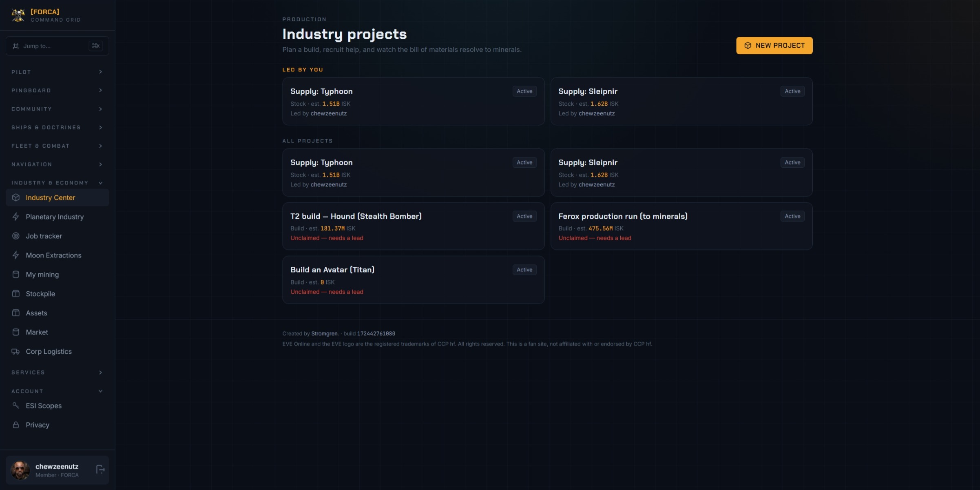Expand the Navigation section
The image size is (980, 490).
click(x=57, y=164)
